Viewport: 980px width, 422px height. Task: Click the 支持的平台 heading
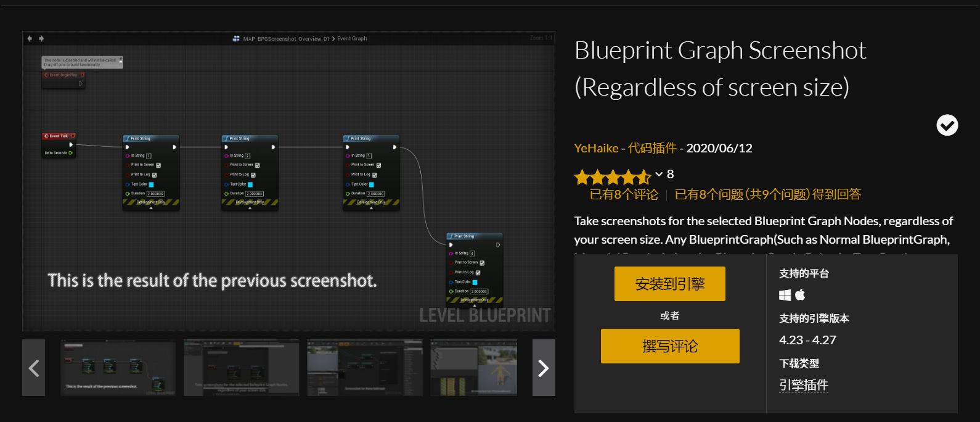coord(804,273)
